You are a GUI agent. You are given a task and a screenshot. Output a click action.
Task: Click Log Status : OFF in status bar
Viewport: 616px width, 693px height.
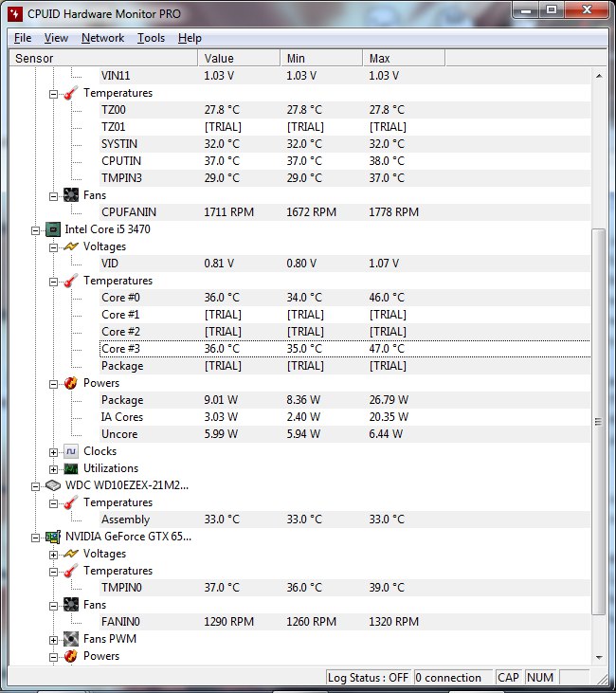tap(368, 678)
